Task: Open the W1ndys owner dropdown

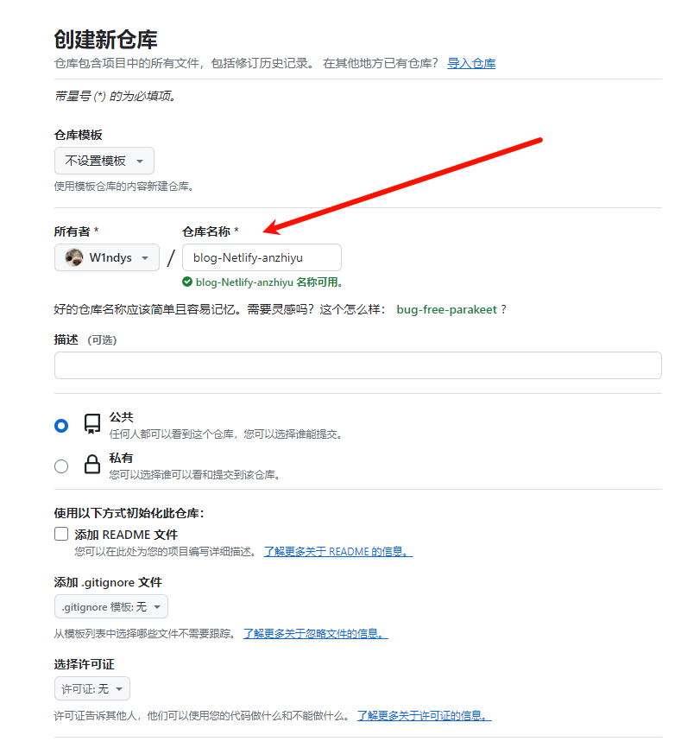Action: pos(107,257)
